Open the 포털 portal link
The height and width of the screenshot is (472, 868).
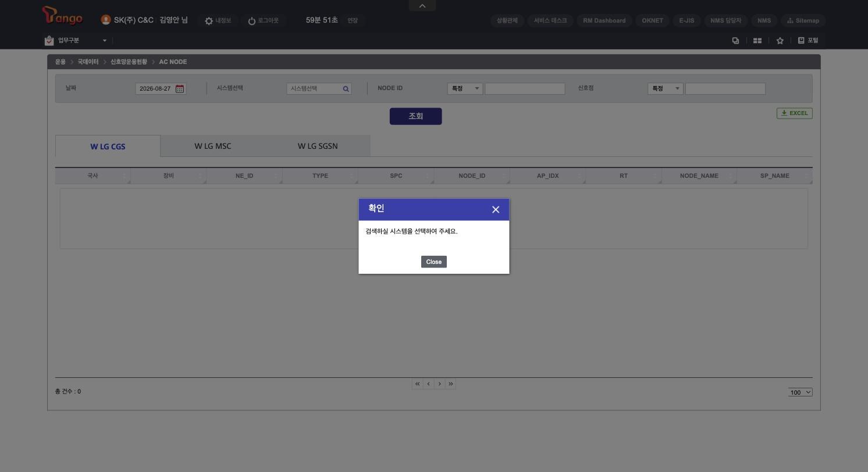click(808, 41)
